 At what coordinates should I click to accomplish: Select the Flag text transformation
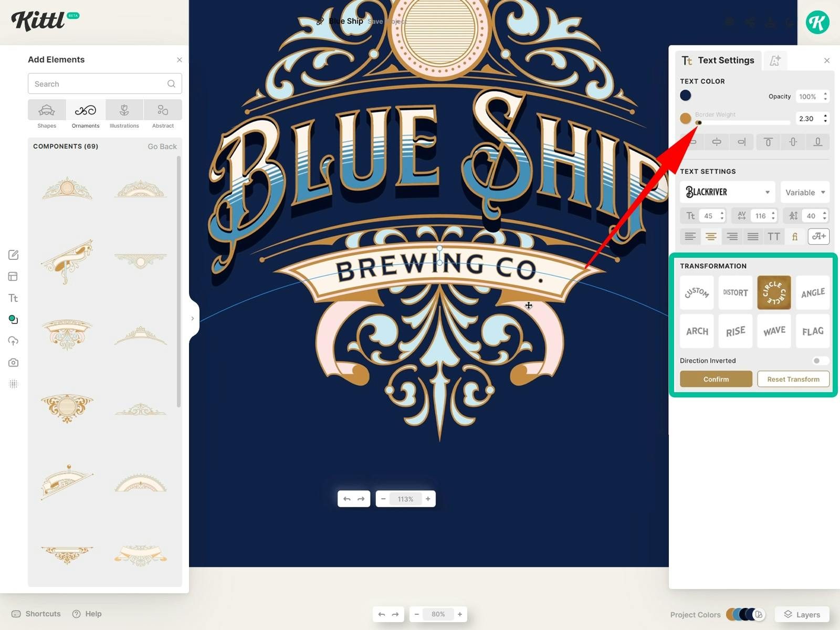(x=812, y=331)
